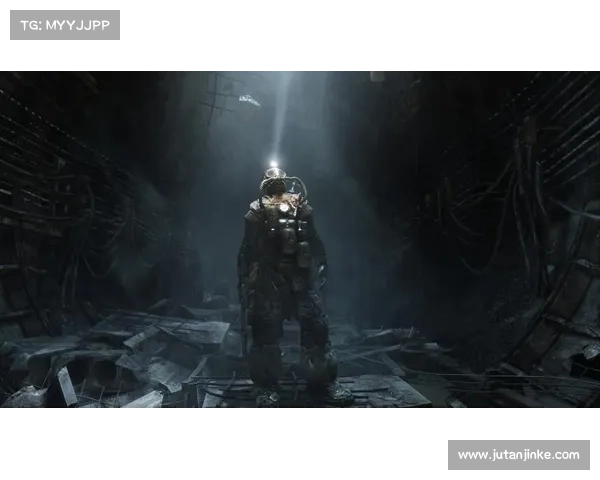This screenshot has width=600, height=480.
Task: Click the text MYYJJPP in top banner
Action: pyautogui.click(x=78, y=24)
